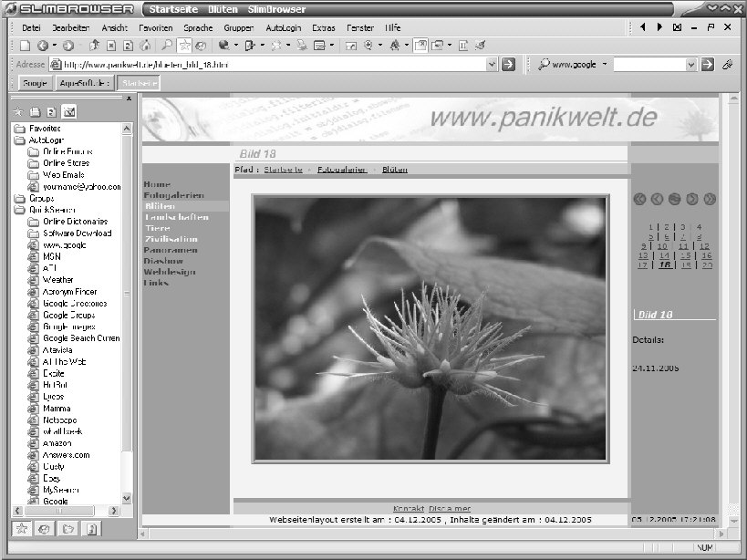
Task: Open the Favoriten menu
Action: 156,27
